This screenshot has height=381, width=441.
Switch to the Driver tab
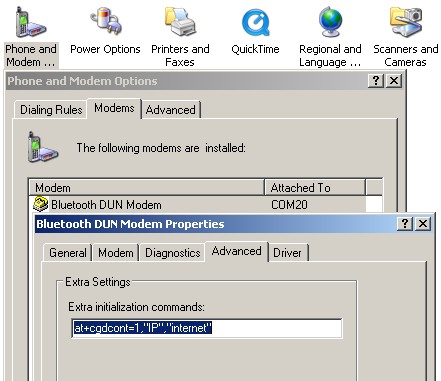point(287,253)
